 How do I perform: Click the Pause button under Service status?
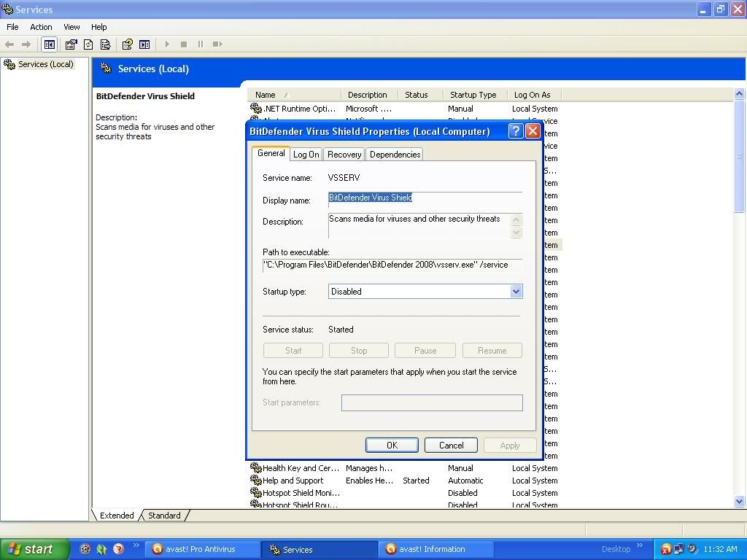(425, 351)
